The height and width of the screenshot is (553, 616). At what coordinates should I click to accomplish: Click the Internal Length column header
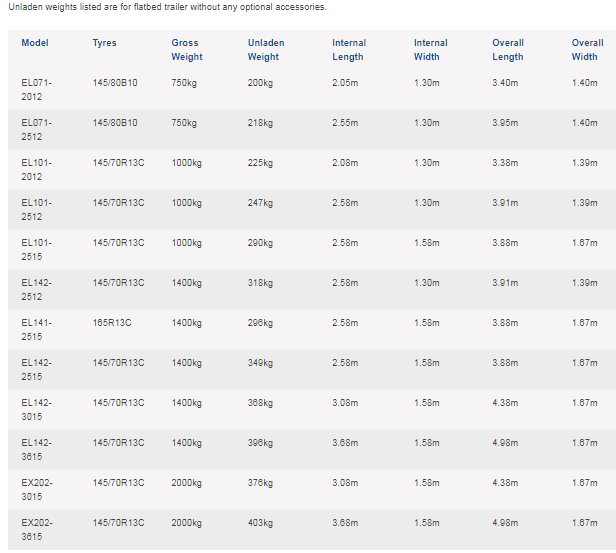click(349, 50)
